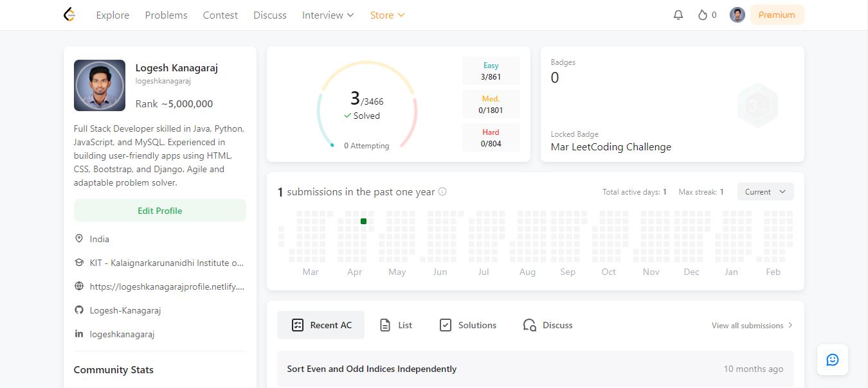This screenshot has width=868, height=388.
Task: Click the graduation cap icon beside KIT
Action: (x=79, y=263)
